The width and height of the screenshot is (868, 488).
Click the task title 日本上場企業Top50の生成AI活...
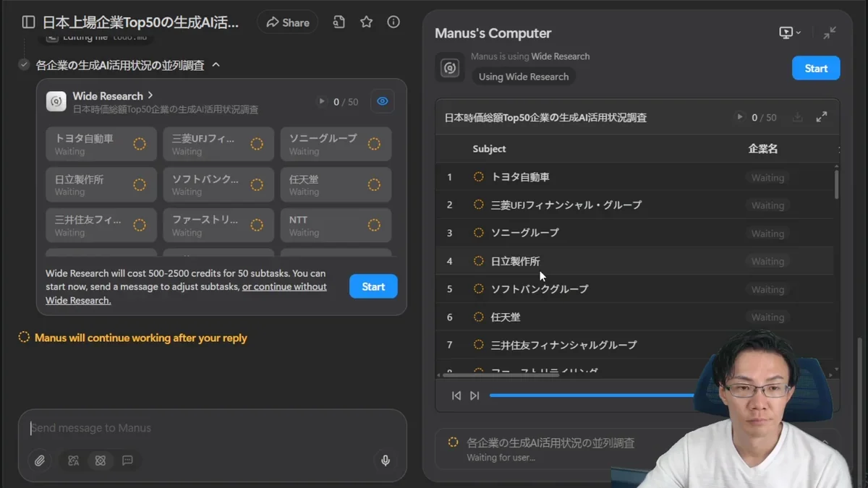click(x=140, y=22)
